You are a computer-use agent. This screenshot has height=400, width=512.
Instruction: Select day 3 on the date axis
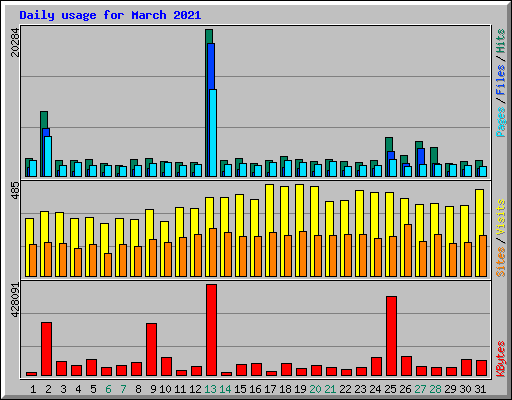(x=63, y=389)
